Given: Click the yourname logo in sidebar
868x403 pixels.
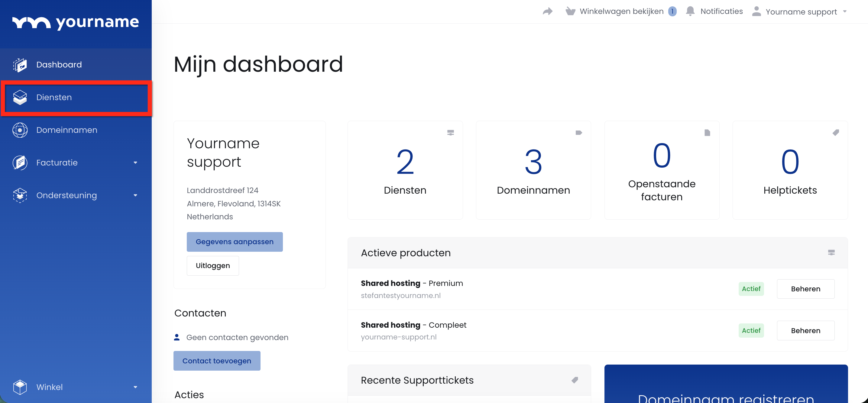Looking at the screenshot, I should coord(76,23).
